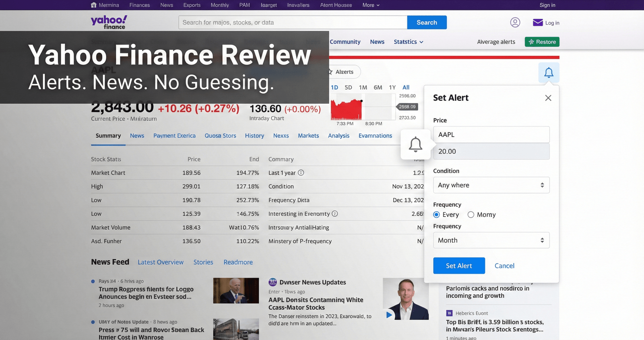Click the search input field
Viewport: 644px width, 340px height.
293,23
